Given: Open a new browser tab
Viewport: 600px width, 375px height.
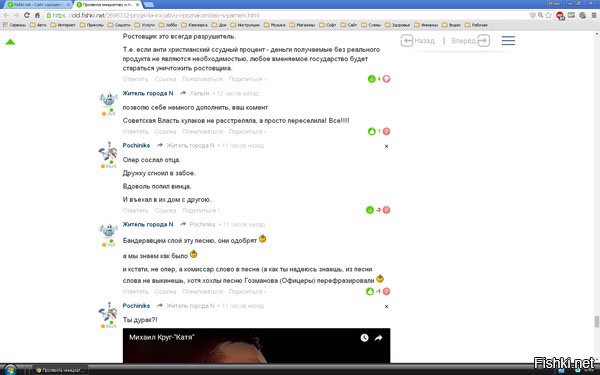Looking at the screenshot, I should pyautogui.click(x=148, y=5).
